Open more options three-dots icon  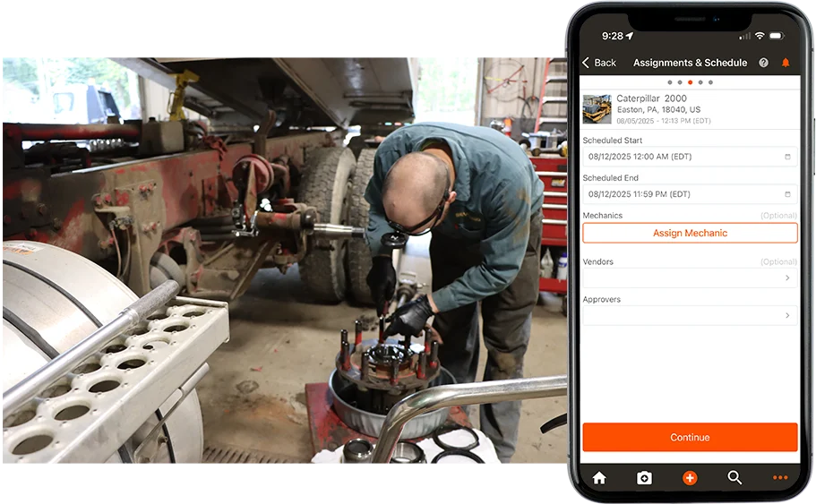pos(780,477)
